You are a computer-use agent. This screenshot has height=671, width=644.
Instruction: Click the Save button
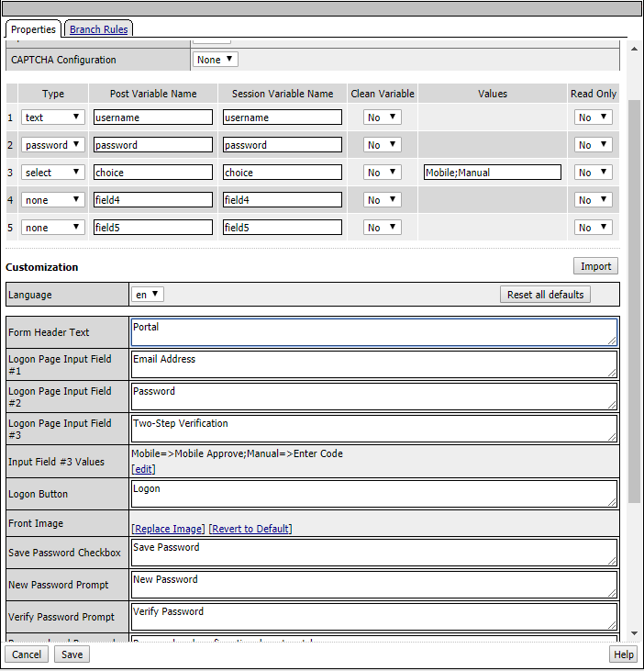pos(72,654)
